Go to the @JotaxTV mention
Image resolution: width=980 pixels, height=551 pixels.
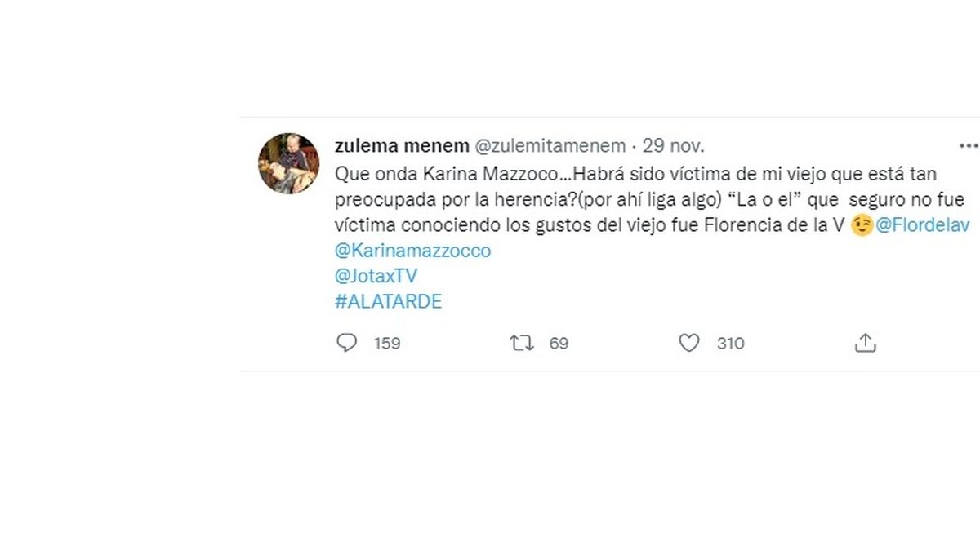[x=376, y=276]
